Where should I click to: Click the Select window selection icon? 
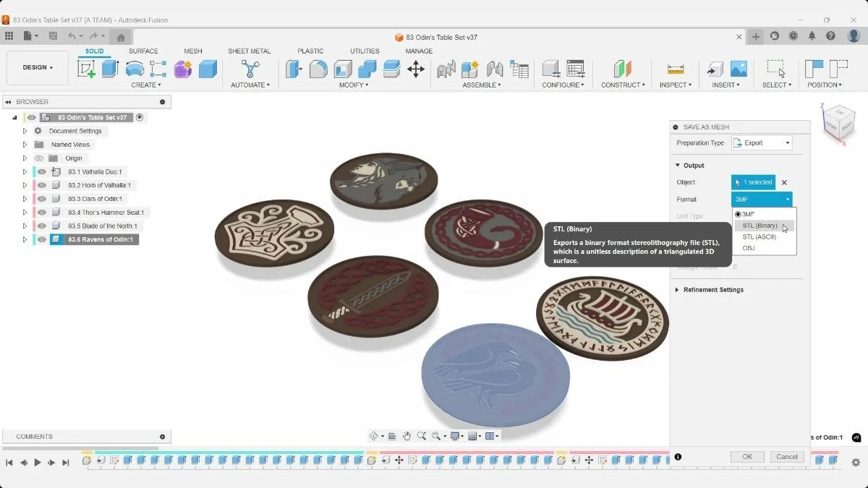(776, 69)
